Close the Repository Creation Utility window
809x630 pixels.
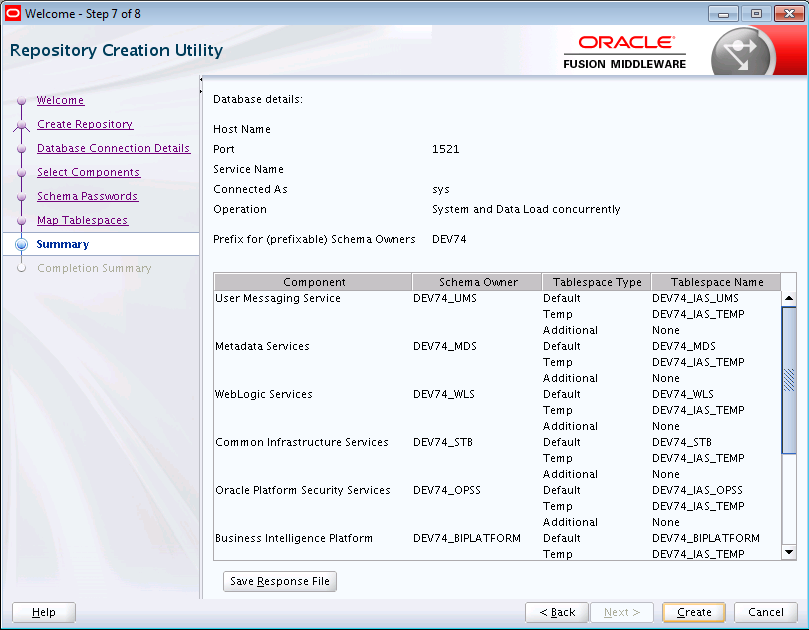pyautogui.click(x=789, y=14)
